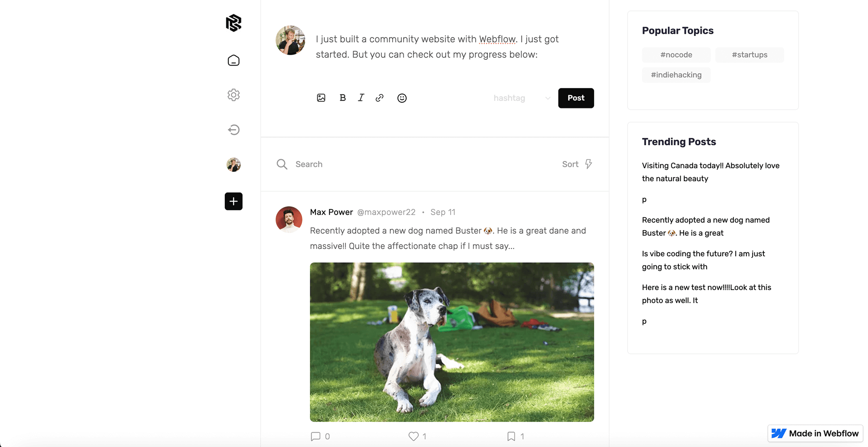868x447 pixels.
Task: Open trending post 'Here is a new test now'
Action: [707, 294]
